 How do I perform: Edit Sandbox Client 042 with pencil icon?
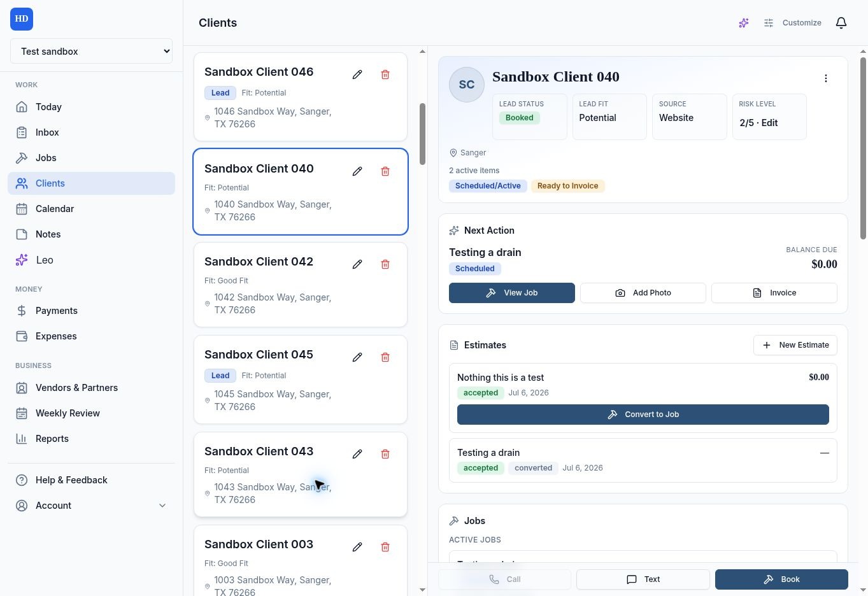357,264
